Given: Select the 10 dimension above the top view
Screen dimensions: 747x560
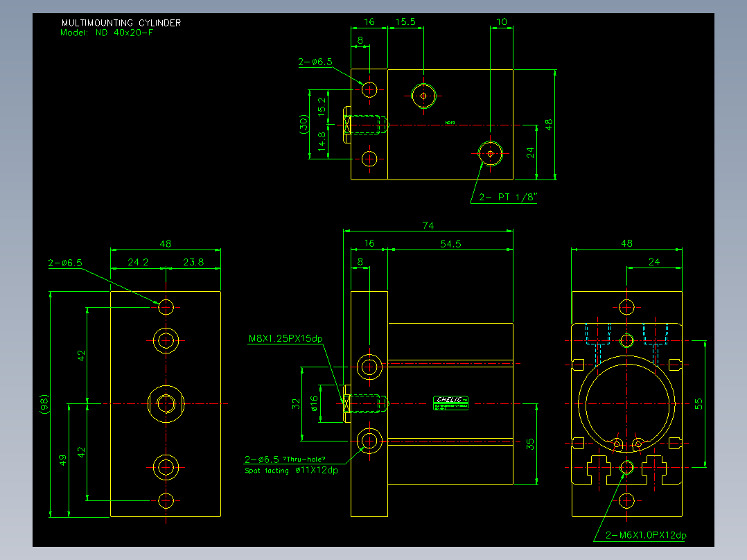Looking at the screenshot, I should point(502,22).
